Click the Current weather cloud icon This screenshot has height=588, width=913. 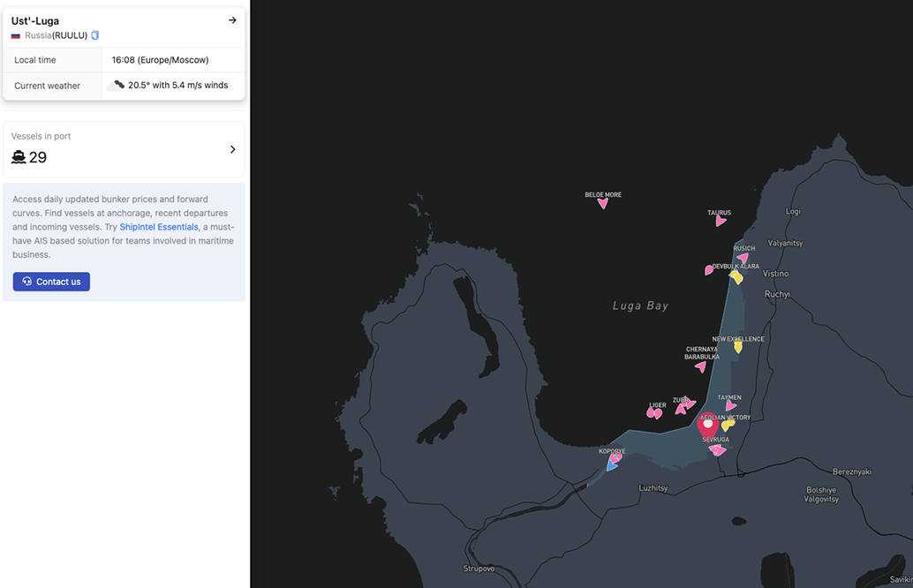coord(116,86)
